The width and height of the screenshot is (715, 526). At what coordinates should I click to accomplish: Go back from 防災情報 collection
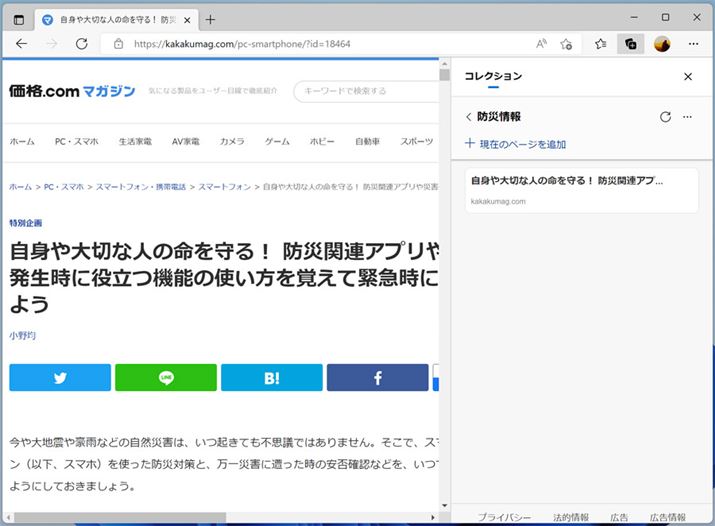point(468,117)
